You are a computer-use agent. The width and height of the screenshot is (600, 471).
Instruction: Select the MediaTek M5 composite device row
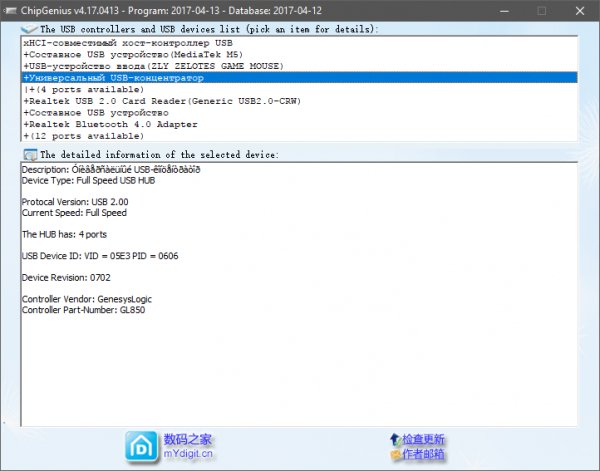click(299, 54)
